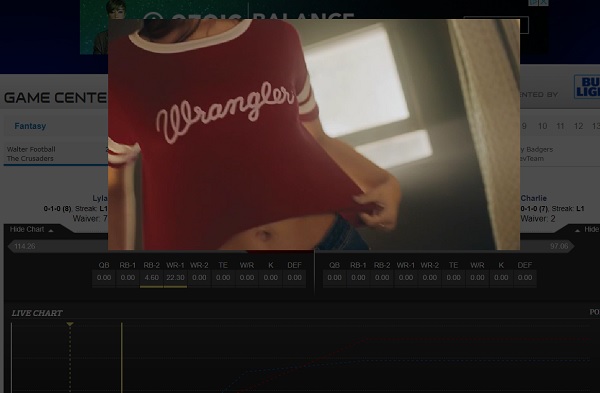Open the Fantasy tab

click(30, 126)
